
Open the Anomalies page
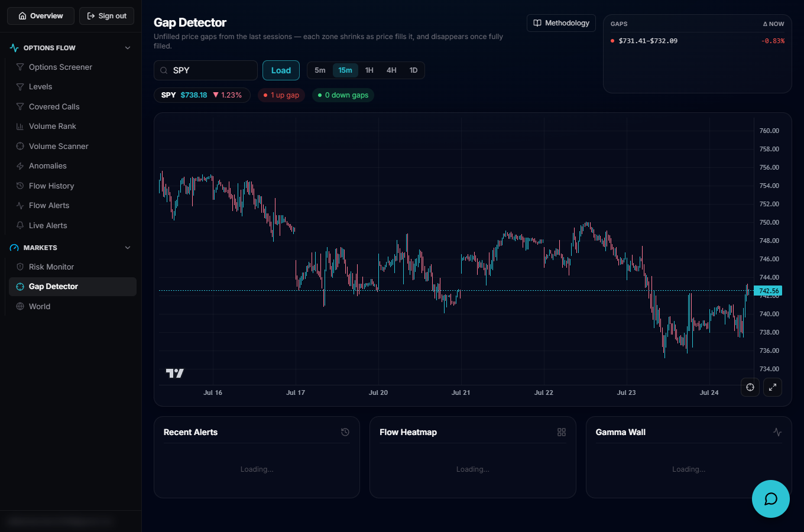(x=73, y=166)
